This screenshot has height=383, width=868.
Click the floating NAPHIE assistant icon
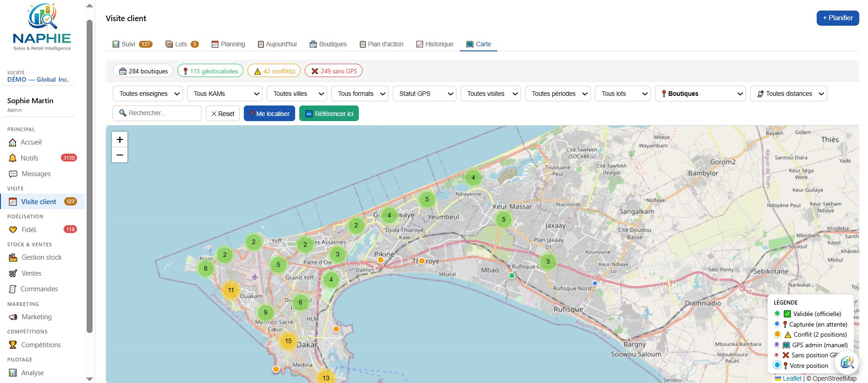point(847,363)
